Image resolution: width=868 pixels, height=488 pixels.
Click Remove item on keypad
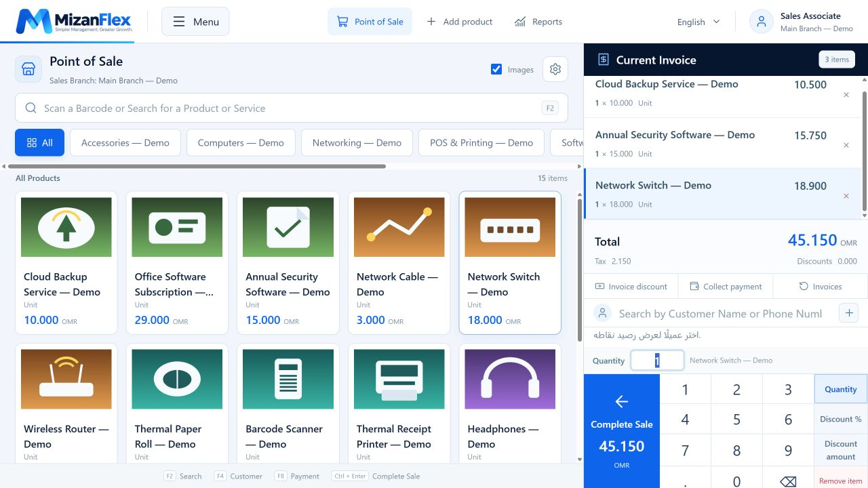click(841, 481)
